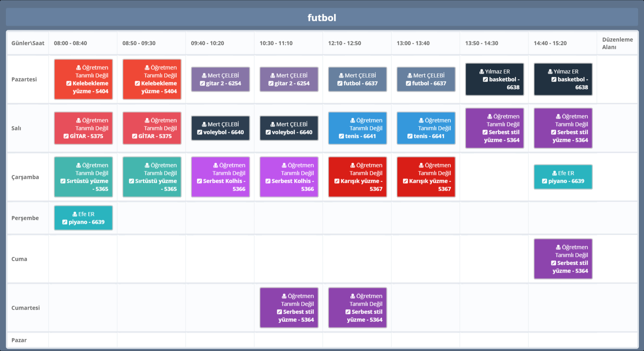
Task: Click empty Perşembe 12:10 - 12:50 slot
Action: click(x=357, y=218)
